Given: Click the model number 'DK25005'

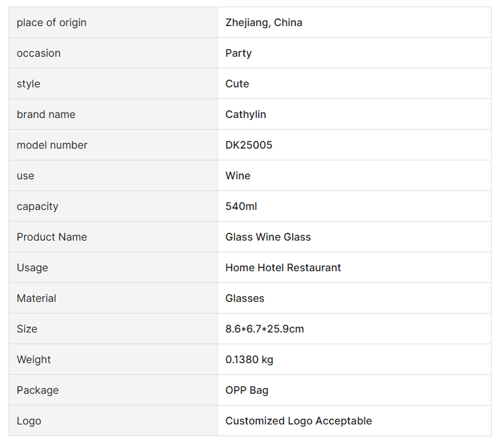Looking at the screenshot, I should pyautogui.click(x=249, y=145).
